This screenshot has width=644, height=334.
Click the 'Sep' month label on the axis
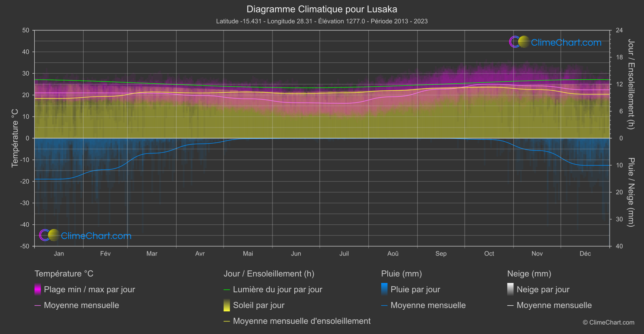click(x=441, y=253)
